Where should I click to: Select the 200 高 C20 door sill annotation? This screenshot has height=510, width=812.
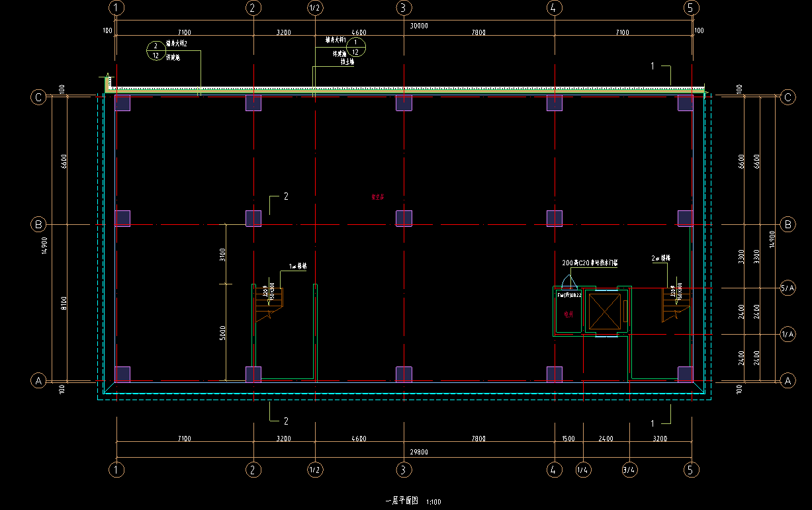click(x=589, y=263)
